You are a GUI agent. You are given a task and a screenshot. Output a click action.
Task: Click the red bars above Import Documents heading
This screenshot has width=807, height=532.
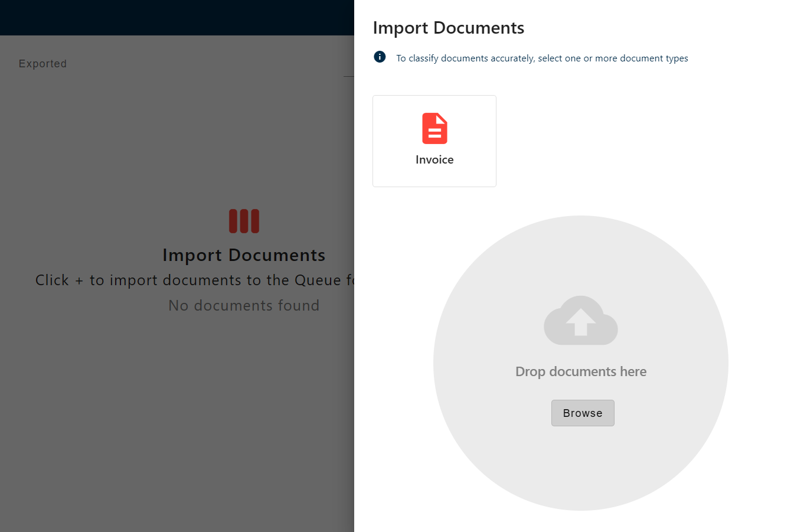pyautogui.click(x=244, y=220)
